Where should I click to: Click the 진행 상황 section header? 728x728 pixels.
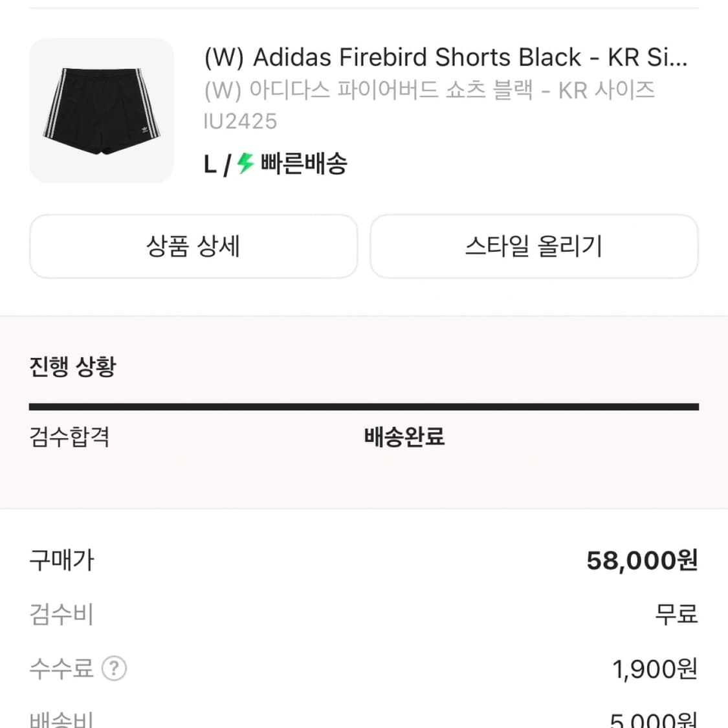[x=72, y=366]
